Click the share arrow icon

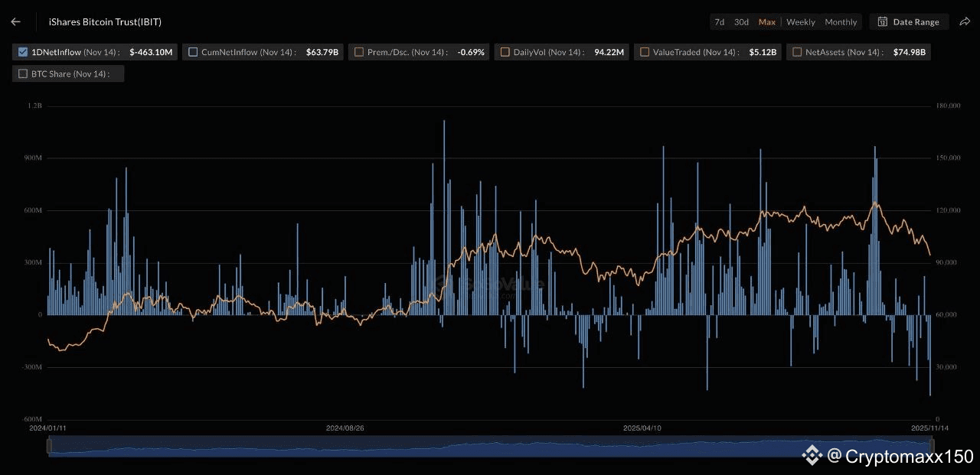[965, 22]
